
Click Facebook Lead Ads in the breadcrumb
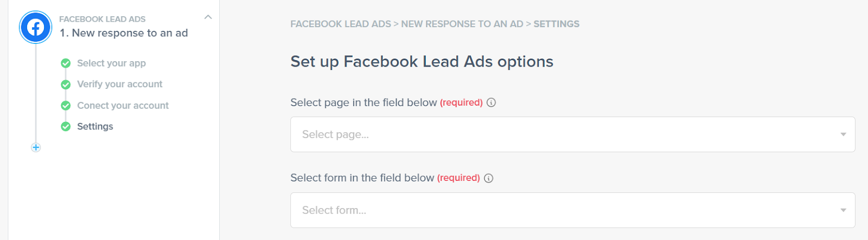pos(341,24)
